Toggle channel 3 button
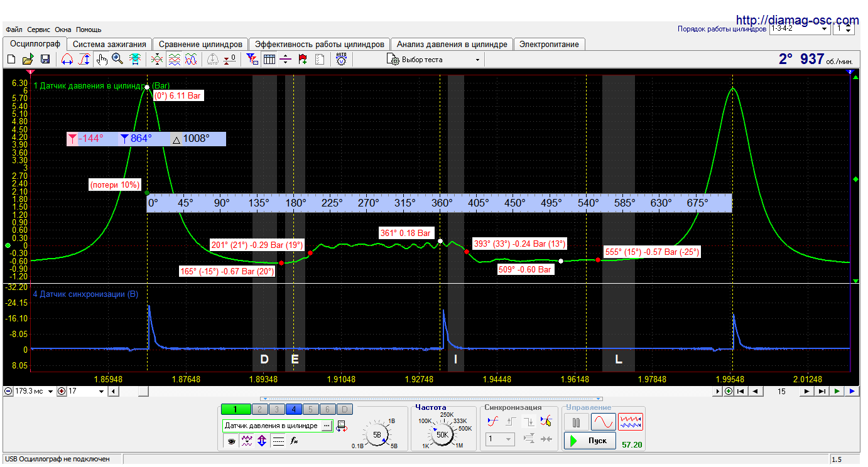Screen dimensions: 868x467 tap(276, 409)
